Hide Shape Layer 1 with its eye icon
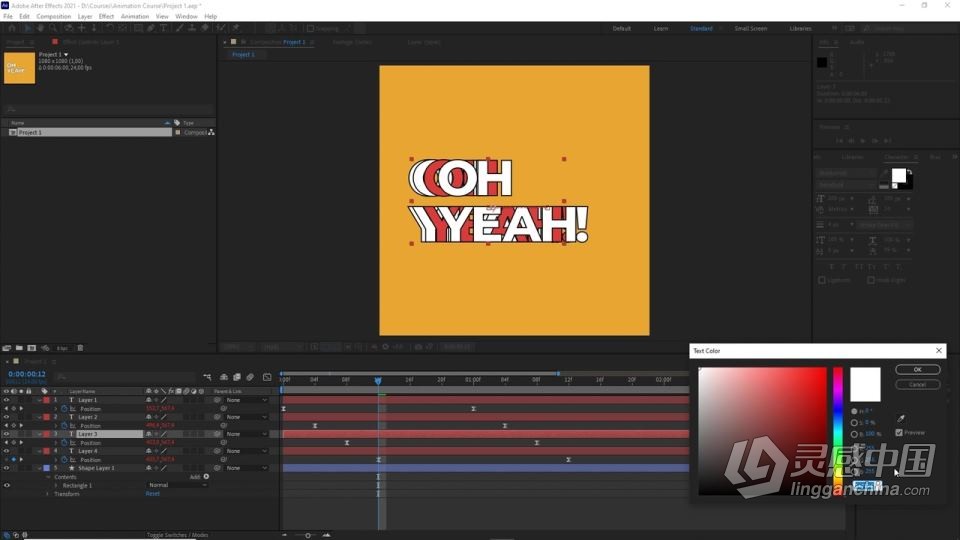960x540 pixels. [6, 468]
